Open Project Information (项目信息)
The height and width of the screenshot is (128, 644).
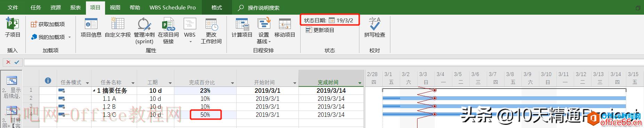[x=91, y=28]
